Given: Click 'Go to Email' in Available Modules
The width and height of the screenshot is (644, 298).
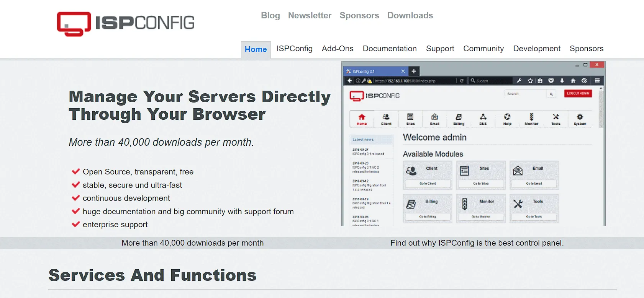Looking at the screenshot, I should pos(534,184).
